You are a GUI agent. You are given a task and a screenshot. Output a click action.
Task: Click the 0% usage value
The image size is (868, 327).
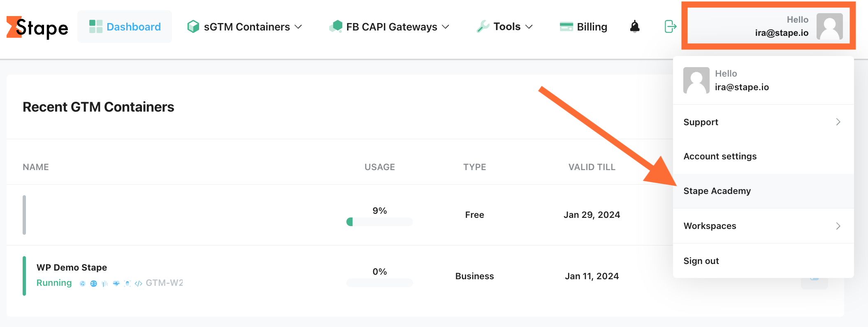tap(380, 272)
